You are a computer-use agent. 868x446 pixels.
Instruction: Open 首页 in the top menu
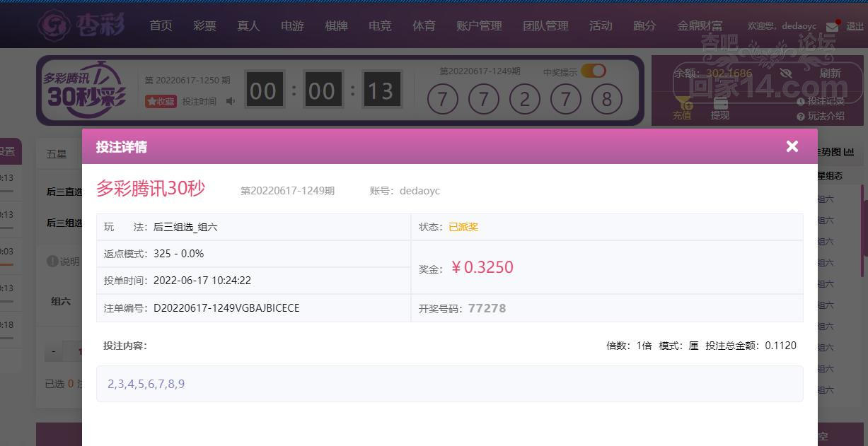point(161,25)
